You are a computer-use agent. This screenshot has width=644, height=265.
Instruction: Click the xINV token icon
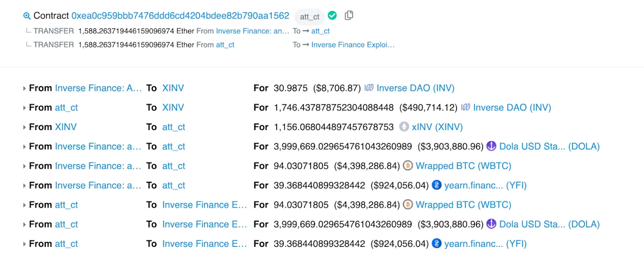[x=404, y=127]
